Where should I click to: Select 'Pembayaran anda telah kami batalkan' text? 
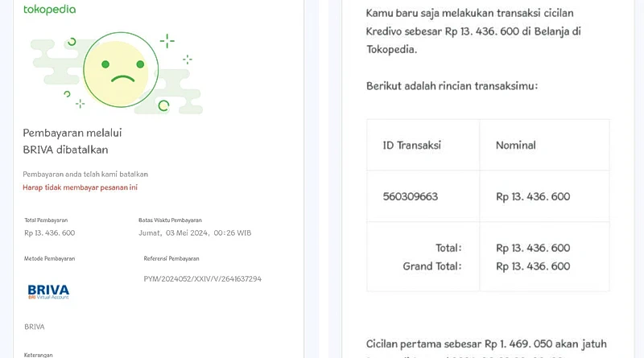(x=85, y=174)
